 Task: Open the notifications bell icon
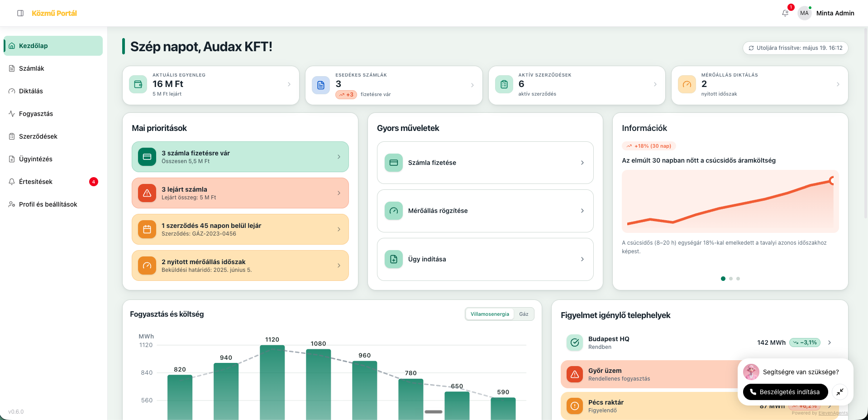click(785, 13)
